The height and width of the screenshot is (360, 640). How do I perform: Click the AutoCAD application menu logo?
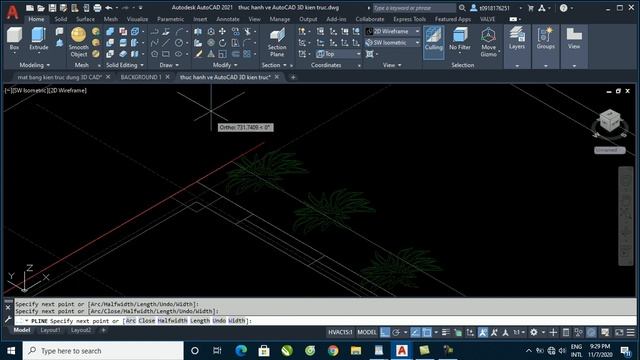click(x=12, y=12)
